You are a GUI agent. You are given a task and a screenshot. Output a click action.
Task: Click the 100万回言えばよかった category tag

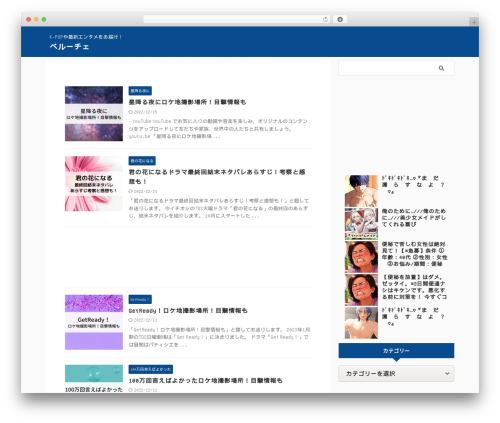[151, 369]
